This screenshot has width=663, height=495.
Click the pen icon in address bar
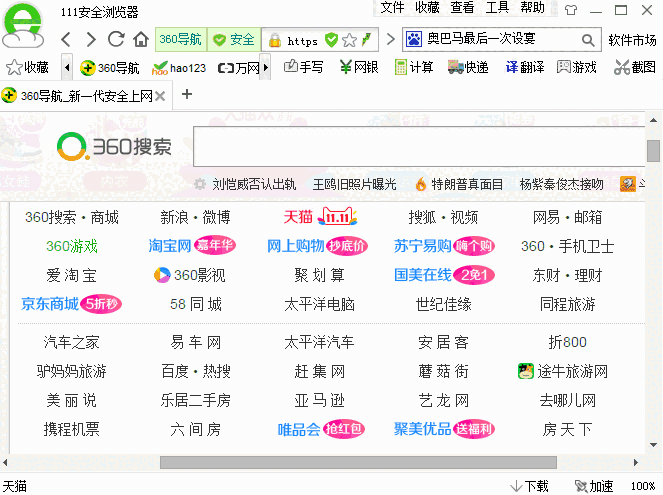click(x=366, y=40)
